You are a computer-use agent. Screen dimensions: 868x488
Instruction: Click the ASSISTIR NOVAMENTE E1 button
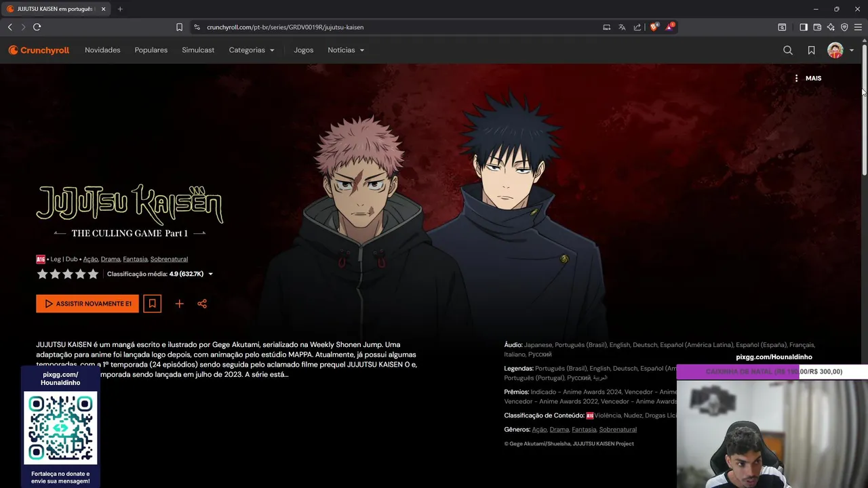pos(87,304)
